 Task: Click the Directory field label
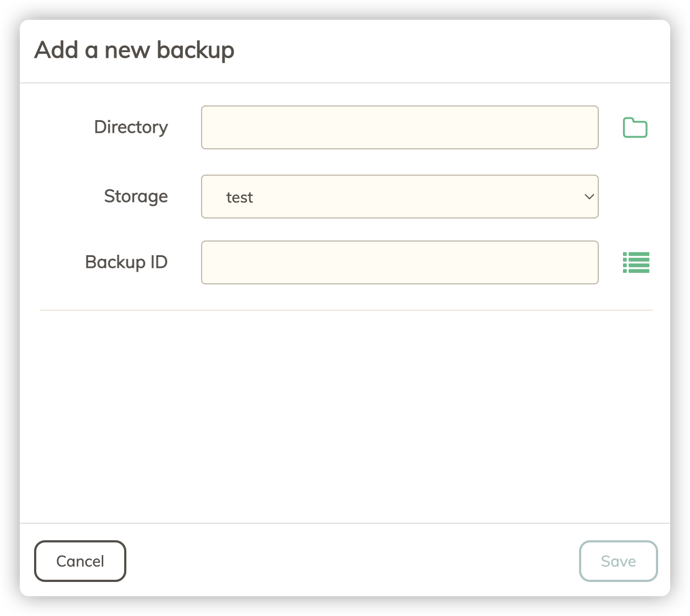pos(131,127)
